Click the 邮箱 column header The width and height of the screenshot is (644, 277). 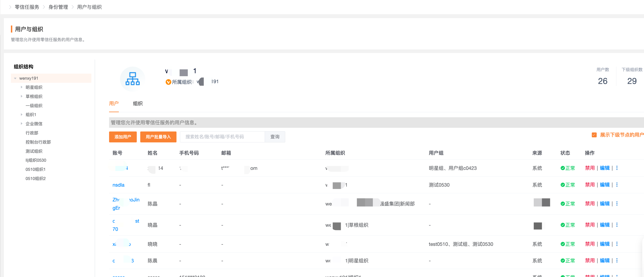coord(226,153)
